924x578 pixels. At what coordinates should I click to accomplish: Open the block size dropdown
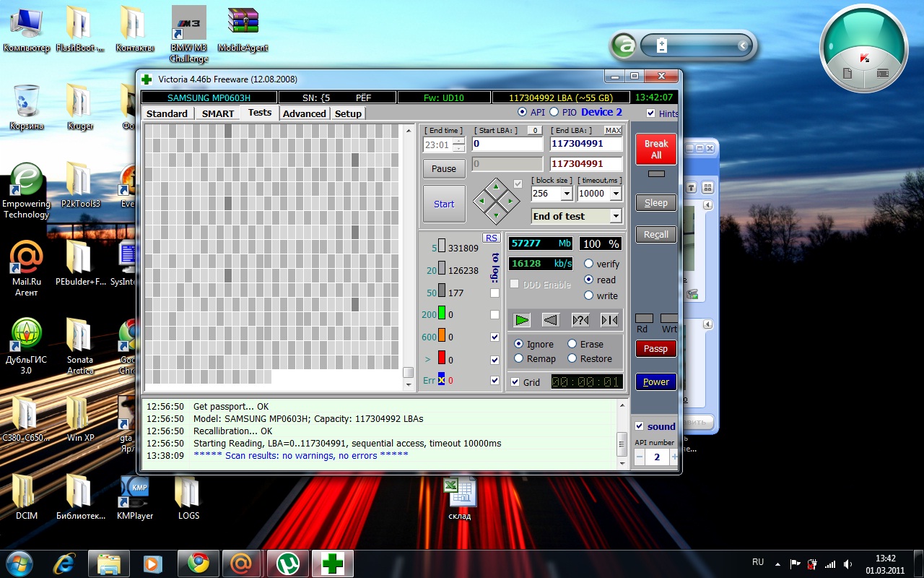point(566,194)
